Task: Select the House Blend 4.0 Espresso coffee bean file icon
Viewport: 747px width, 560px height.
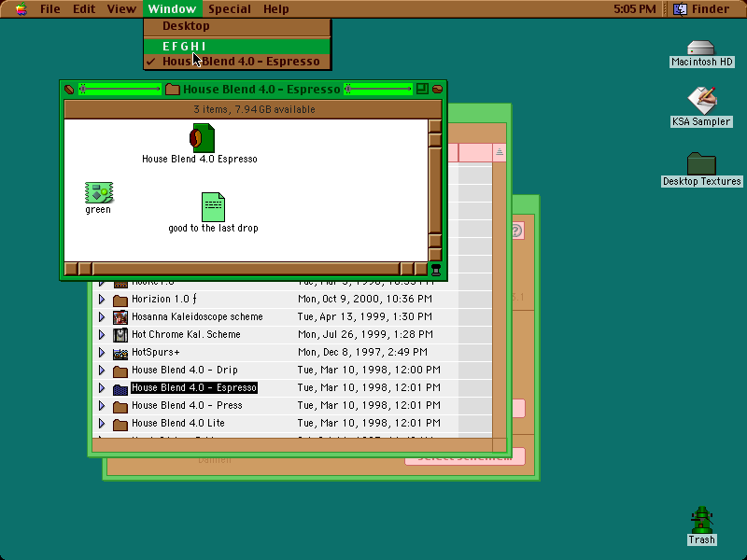Action: [202, 138]
